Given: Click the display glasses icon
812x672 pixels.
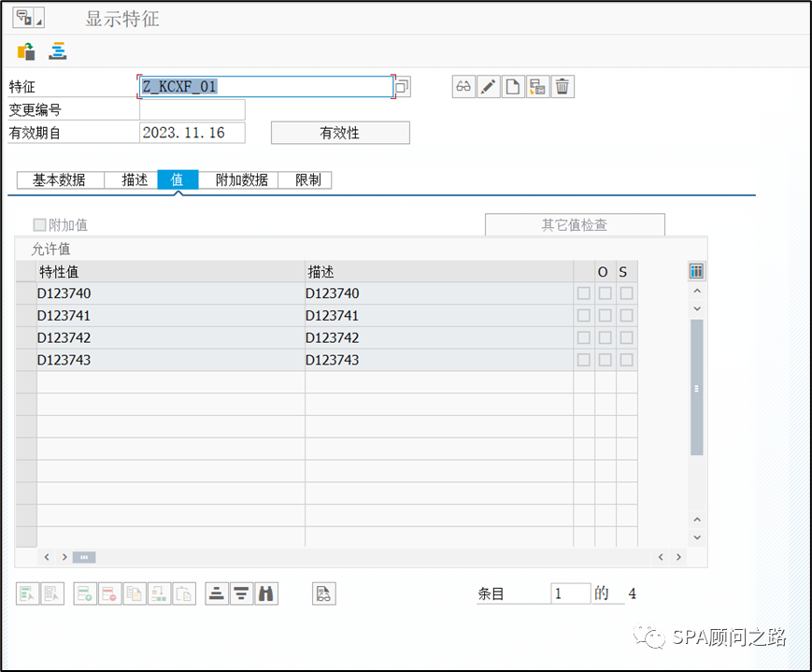Looking at the screenshot, I should click(463, 87).
